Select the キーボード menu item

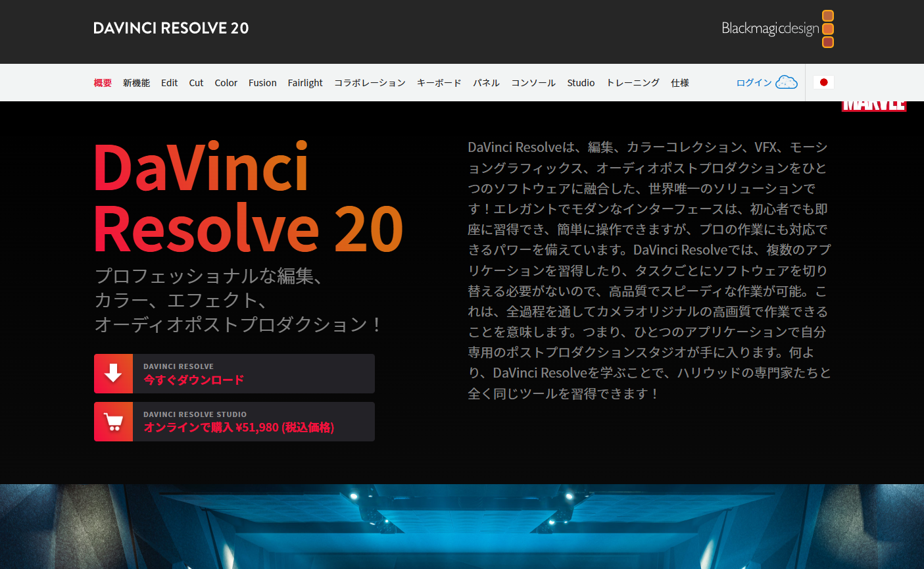(x=439, y=83)
